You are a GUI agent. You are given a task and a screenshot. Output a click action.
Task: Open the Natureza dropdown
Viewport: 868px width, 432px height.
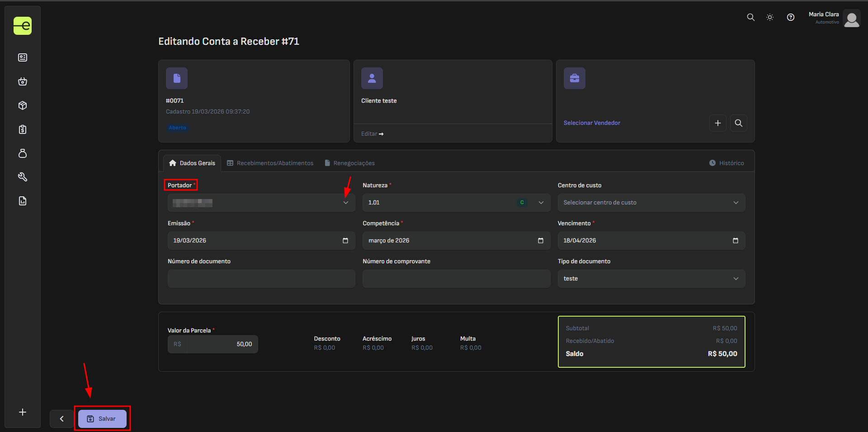point(541,203)
